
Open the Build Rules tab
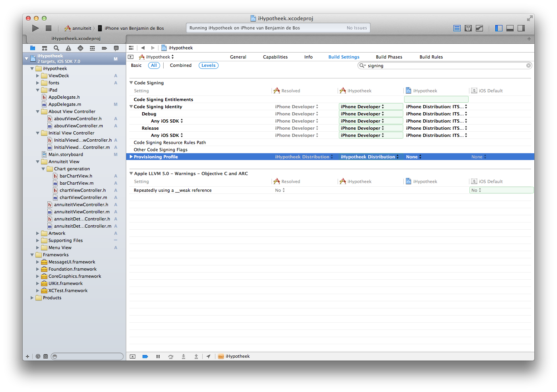(x=431, y=57)
